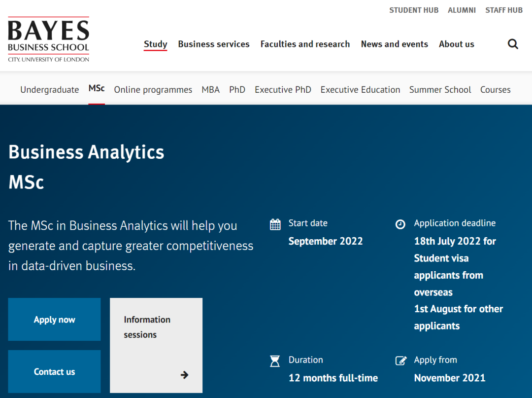Go to News and events

pyautogui.click(x=394, y=44)
